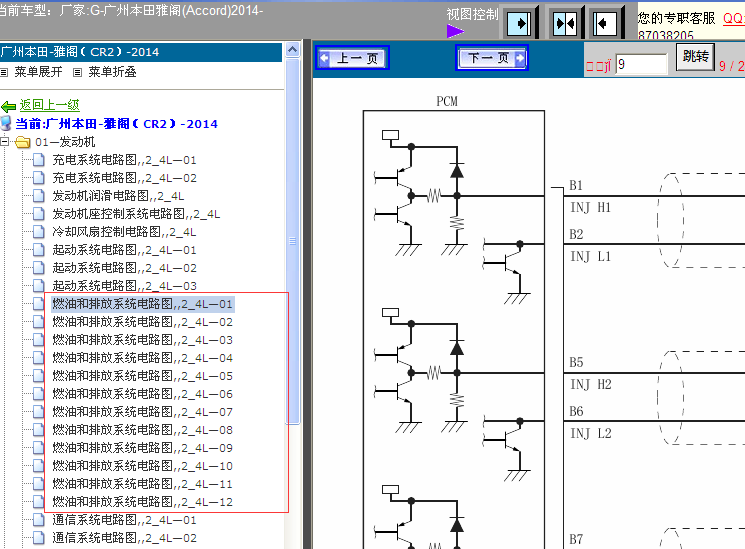745x549 pixels.
Task: Go to next page with 下一页
Action: [x=492, y=58]
